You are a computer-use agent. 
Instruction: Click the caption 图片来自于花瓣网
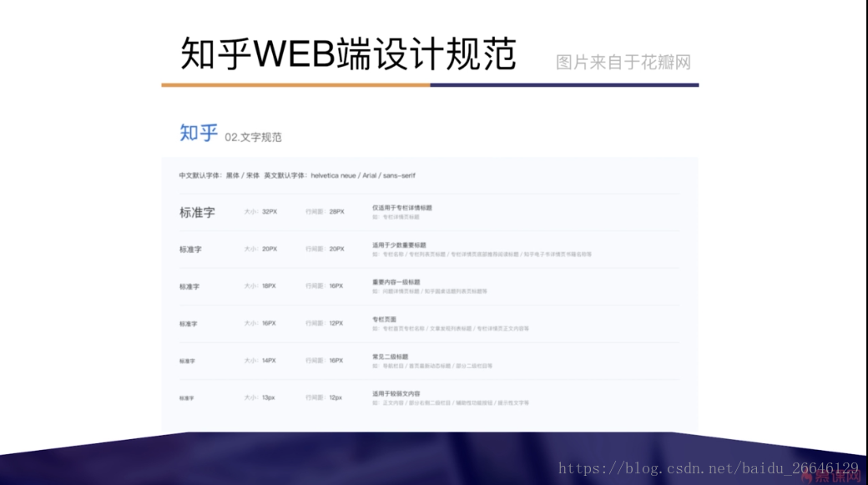coord(623,62)
